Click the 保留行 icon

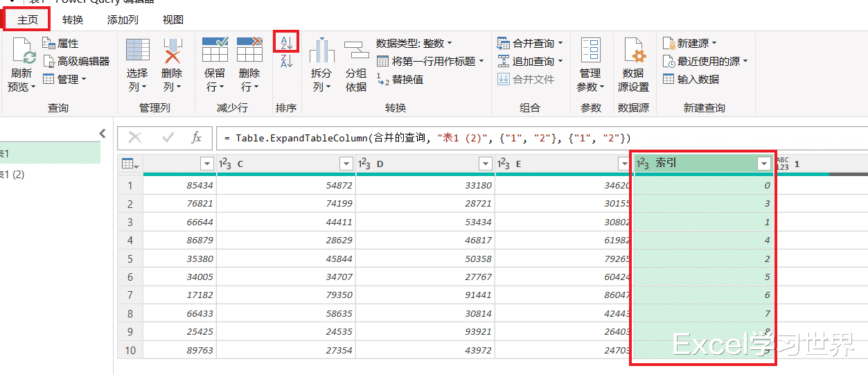click(x=215, y=51)
